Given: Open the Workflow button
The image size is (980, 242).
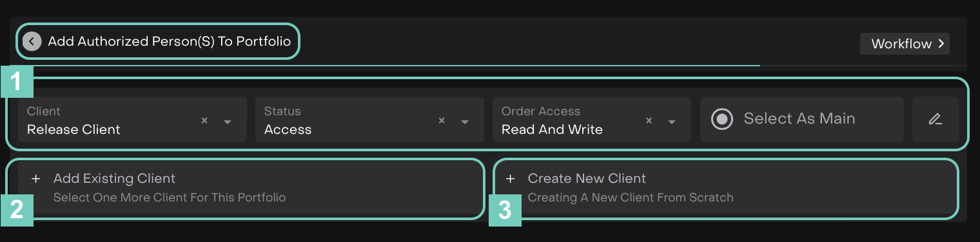Looking at the screenshot, I should [905, 44].
